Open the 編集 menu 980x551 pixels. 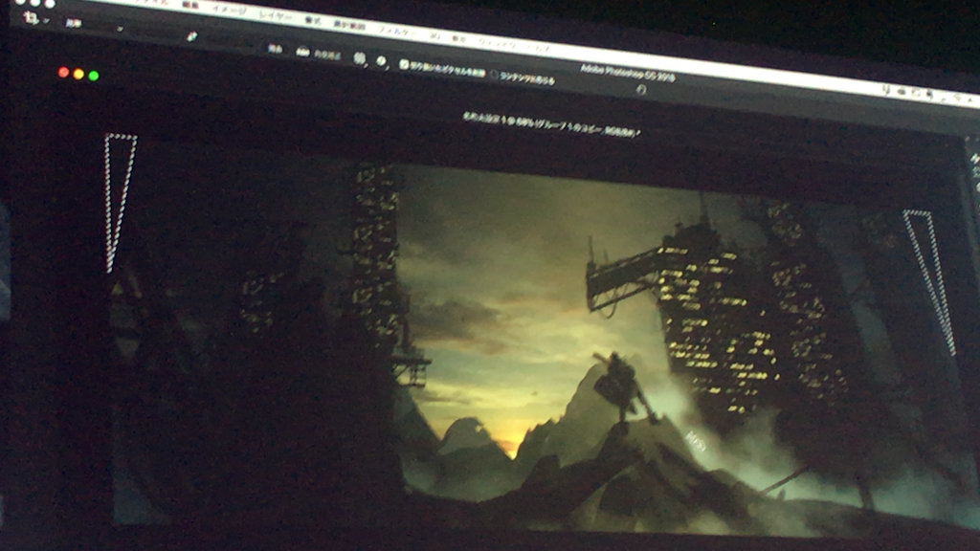tap(190, 5)
